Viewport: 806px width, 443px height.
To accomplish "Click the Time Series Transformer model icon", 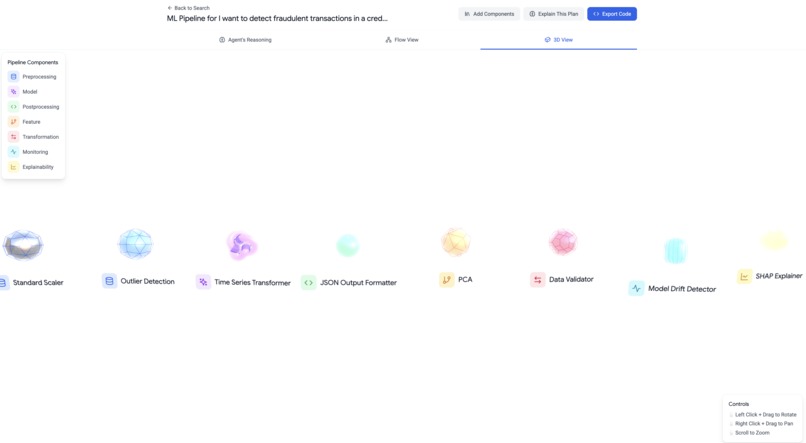I will (203, 282).
